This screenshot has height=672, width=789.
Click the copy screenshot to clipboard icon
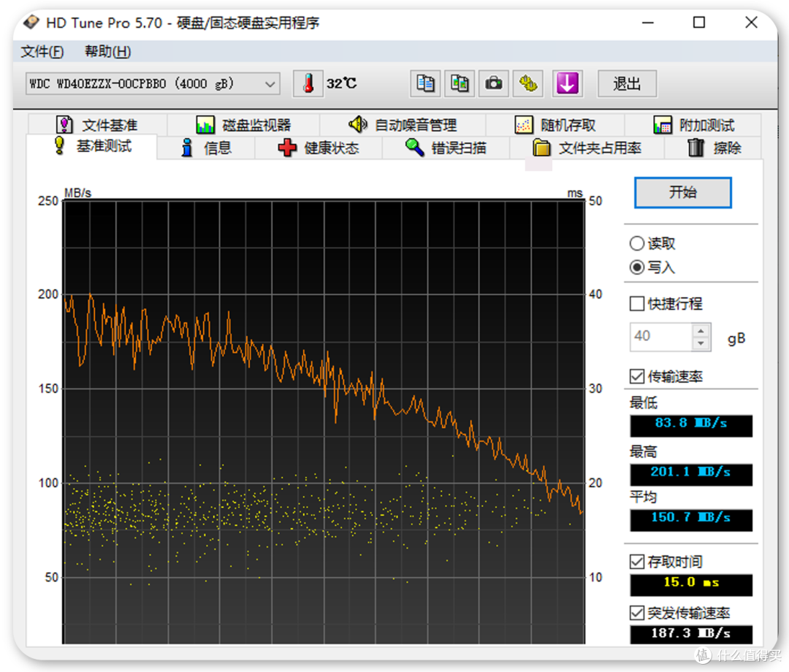pos(460,83)
